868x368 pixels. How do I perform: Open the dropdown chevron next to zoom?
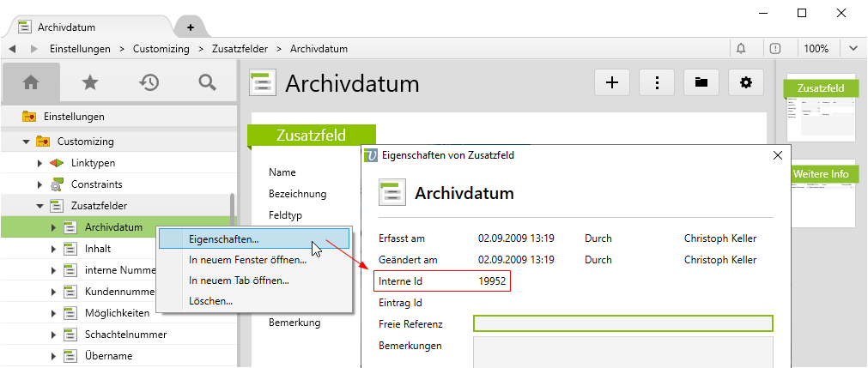click(x=853, y=49)
